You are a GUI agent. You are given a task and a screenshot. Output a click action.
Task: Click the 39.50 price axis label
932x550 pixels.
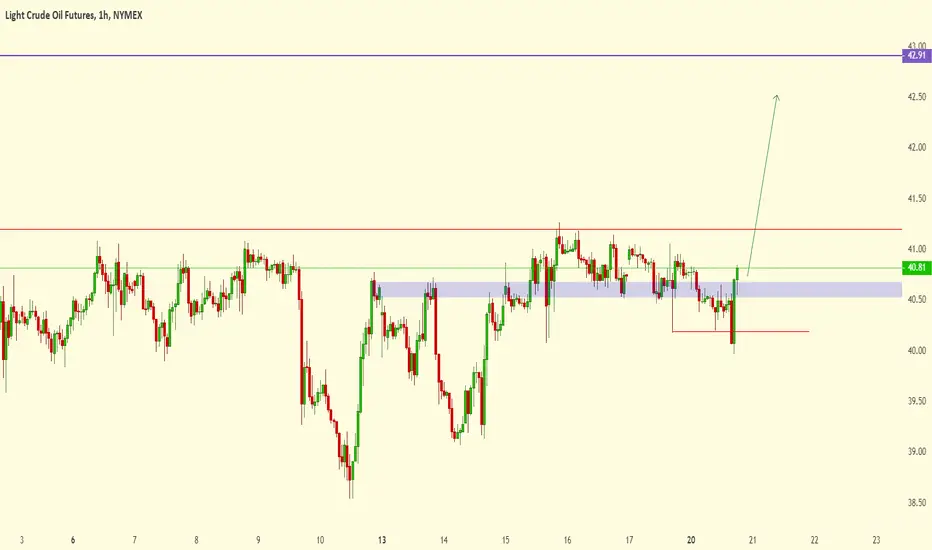(x=917, y=401)
